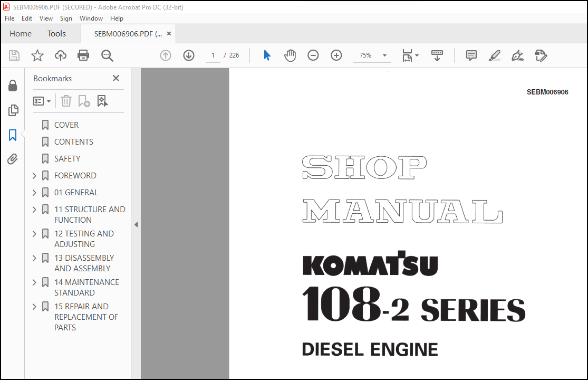
Task: Switch to the Tools tab
Action: (56, 34)
